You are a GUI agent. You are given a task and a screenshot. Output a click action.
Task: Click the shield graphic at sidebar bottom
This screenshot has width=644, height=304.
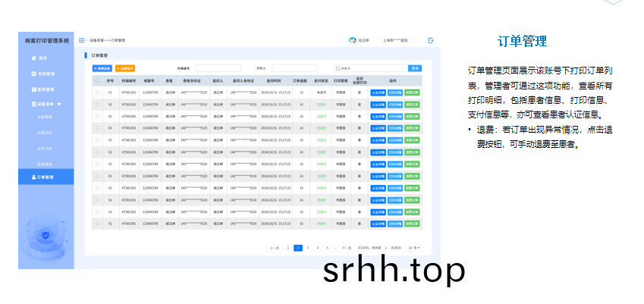point(46,234)
